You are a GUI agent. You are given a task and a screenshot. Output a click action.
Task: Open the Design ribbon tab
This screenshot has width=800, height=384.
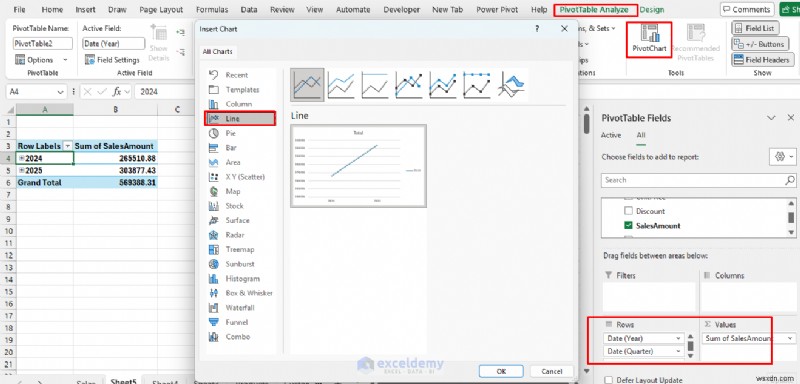point(652,10)
